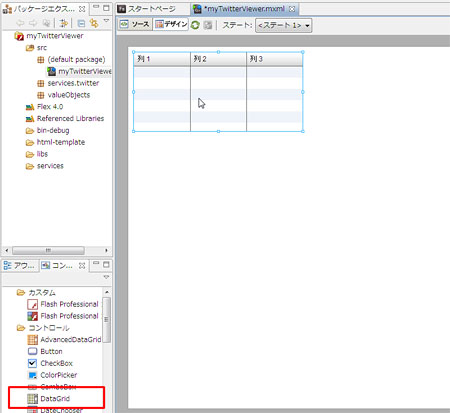Select the myTwitterViewer.mxml editor tab
This screenshot has width=450, height=413.
pos(245,9)
